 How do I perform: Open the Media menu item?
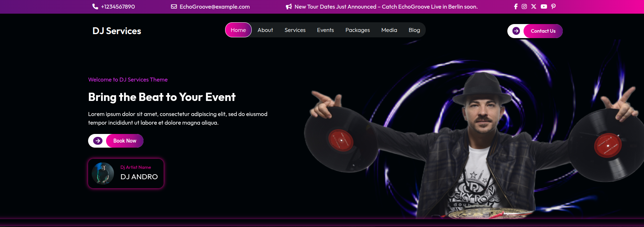coord(389,30)
